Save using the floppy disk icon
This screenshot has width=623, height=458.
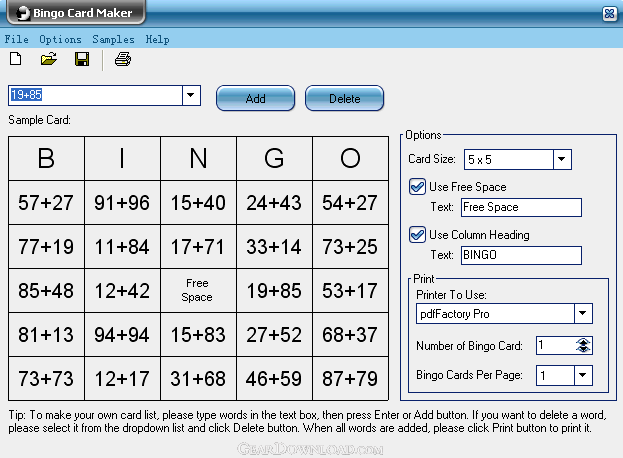[x=82, y=59]
